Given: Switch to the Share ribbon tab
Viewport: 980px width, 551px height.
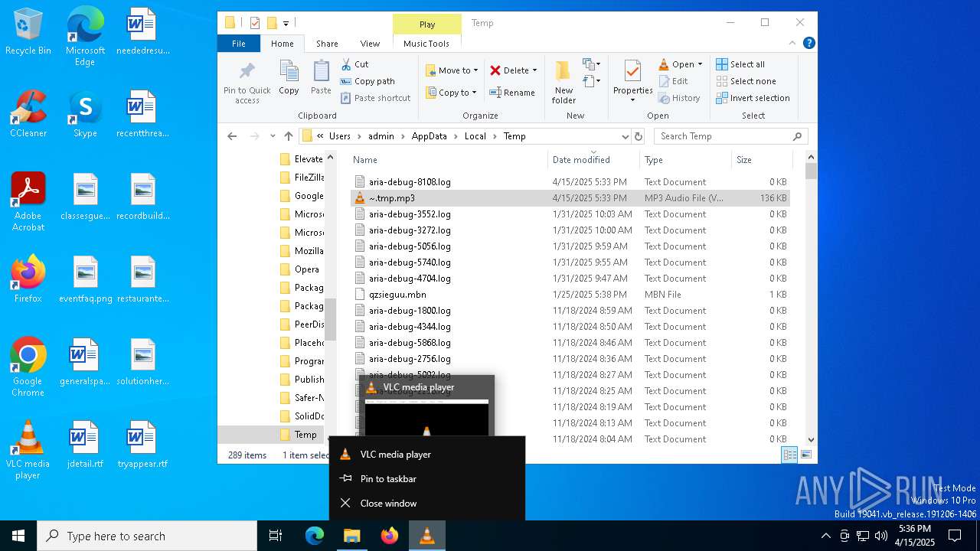Looking at the screenshot, I should tap(327, 44).
